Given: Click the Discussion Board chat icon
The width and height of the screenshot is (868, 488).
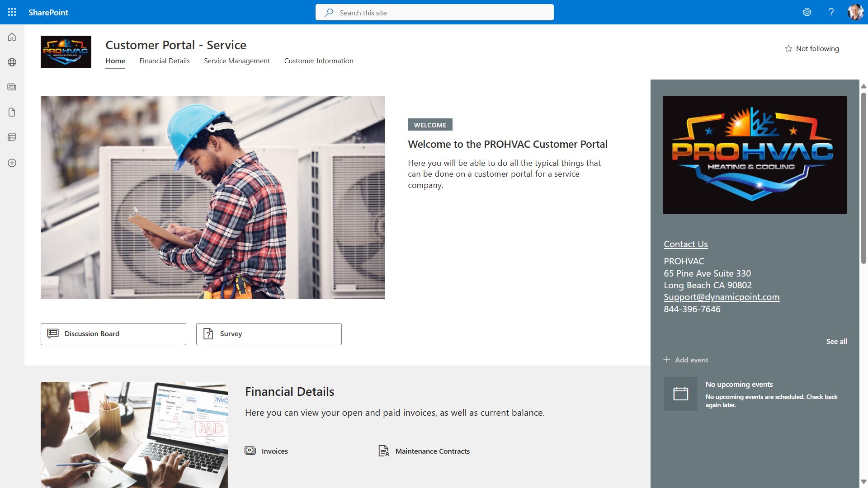Looking at the screenshot, I should (x=53, y=333).
